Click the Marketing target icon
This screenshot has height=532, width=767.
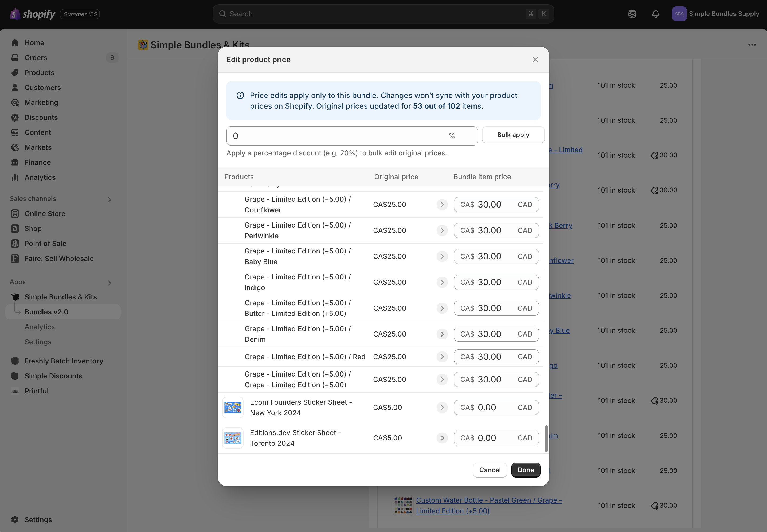15,103
